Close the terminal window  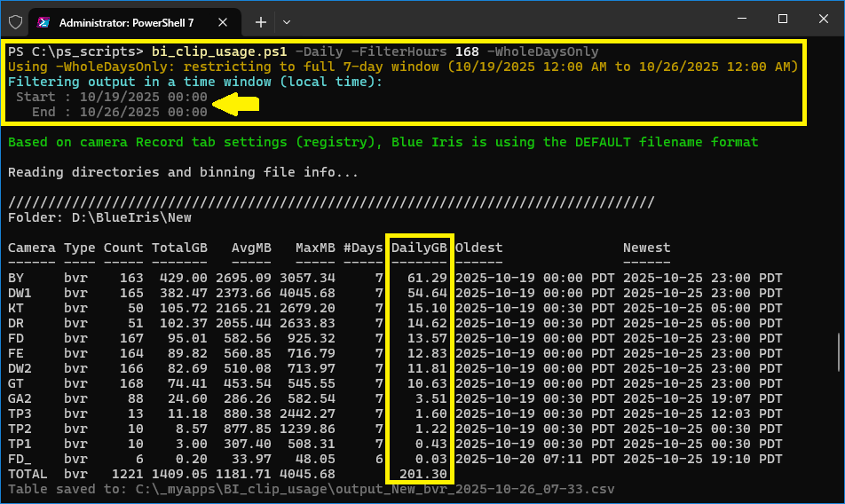[824, 19]
